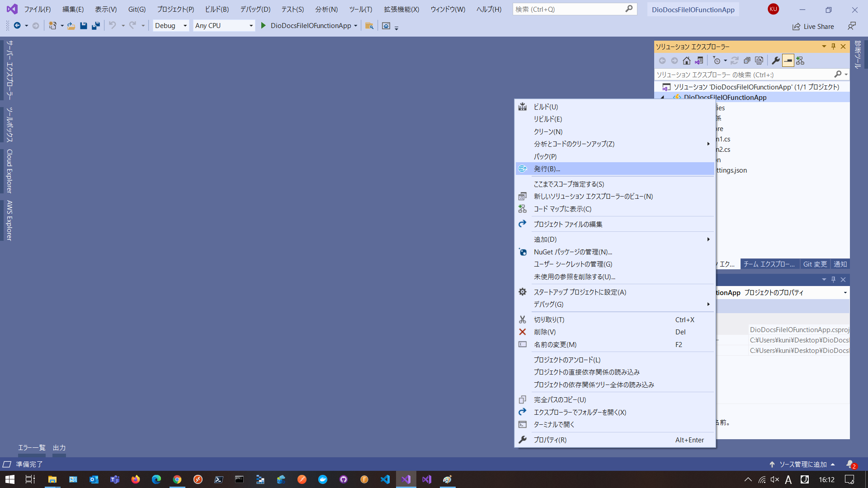Switch to Git 変更 tab
This screenshot has height=488, width=868.
click(x=815, y=264)
